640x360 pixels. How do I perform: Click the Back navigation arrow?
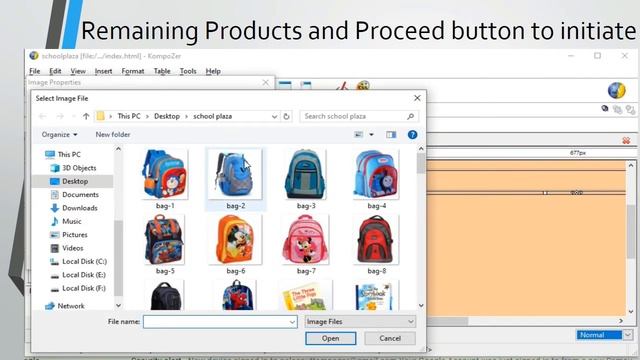(42, 116)
